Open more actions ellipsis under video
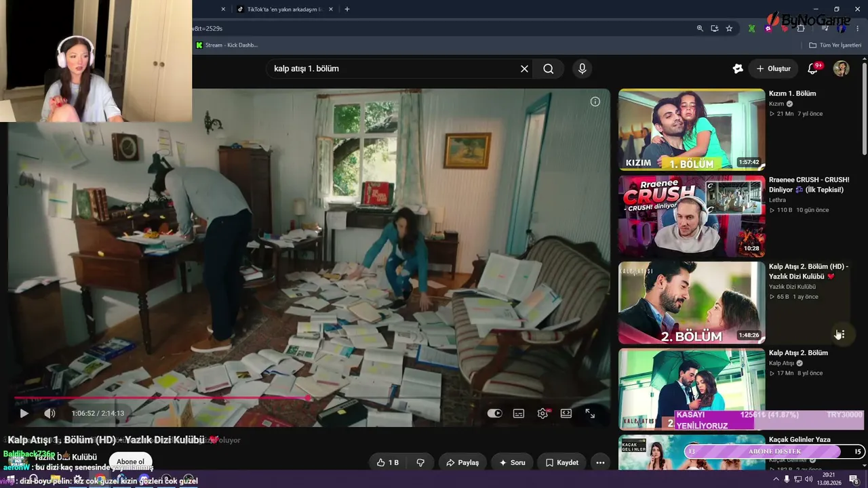 (600, 462)
